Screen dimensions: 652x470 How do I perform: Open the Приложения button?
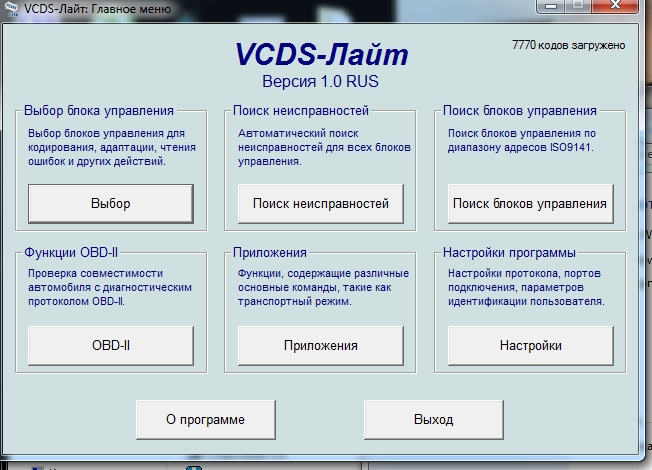(x=321, y=346)
